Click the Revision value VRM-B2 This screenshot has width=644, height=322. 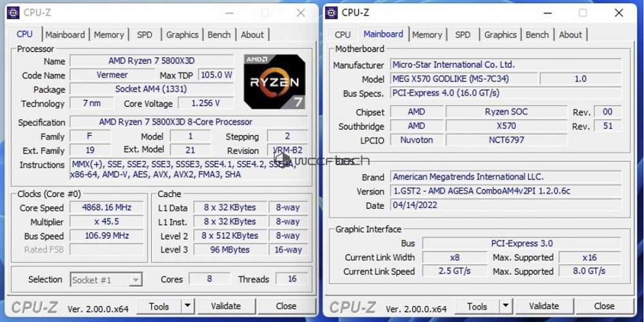coord(287,150)
